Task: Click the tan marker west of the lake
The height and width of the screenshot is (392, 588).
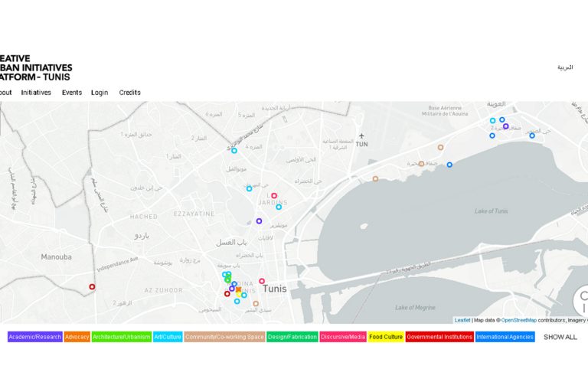Action: pos(375,178)
